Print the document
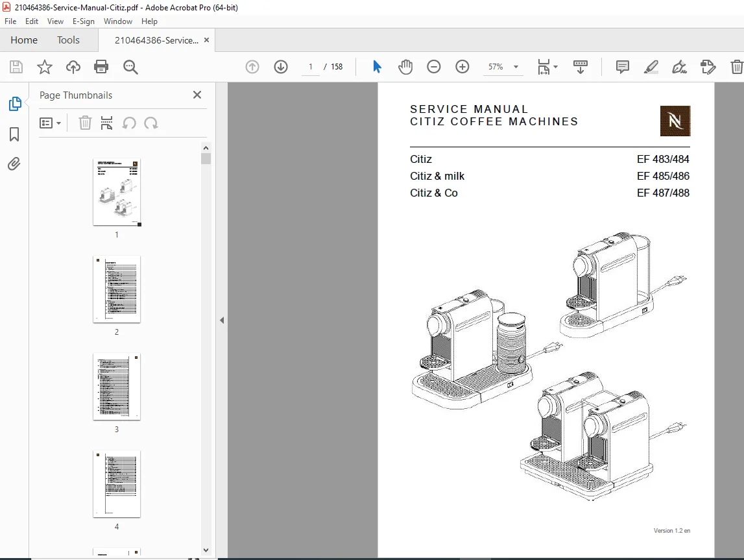The height and width of the screenshot is (560, 744). tap(101, 67)
